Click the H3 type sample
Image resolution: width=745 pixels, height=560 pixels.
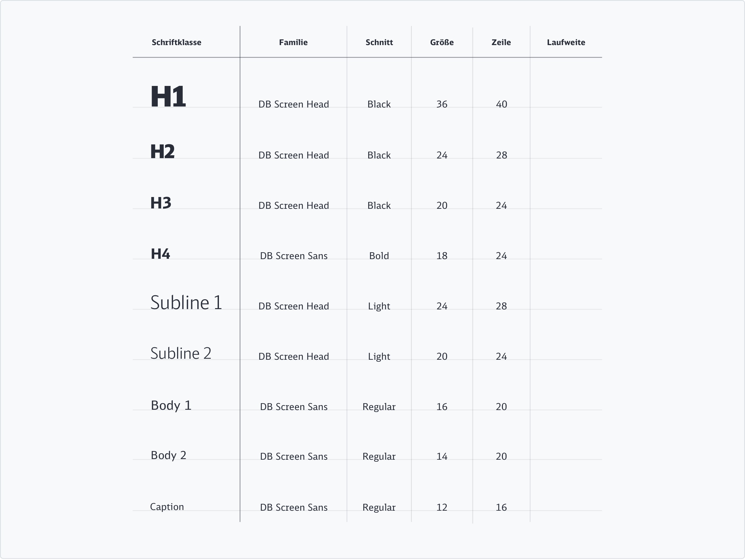point(161,203)
